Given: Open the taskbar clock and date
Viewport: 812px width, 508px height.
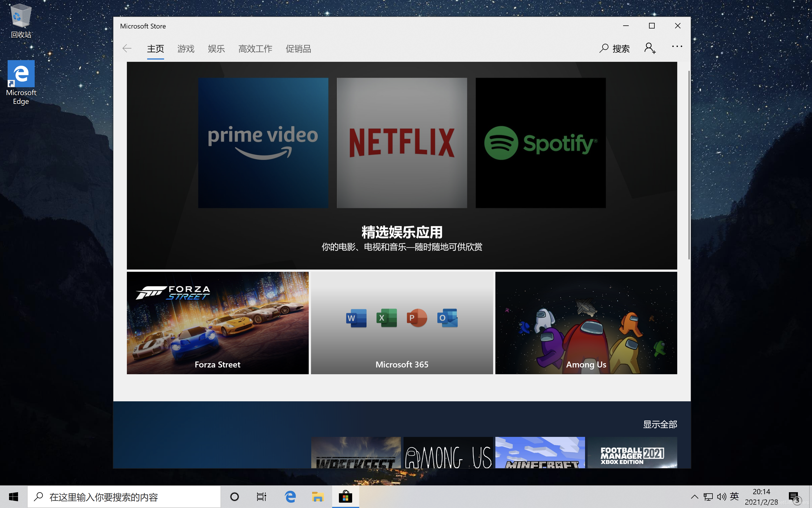Looking at the screenshot, I should [761, 497].
